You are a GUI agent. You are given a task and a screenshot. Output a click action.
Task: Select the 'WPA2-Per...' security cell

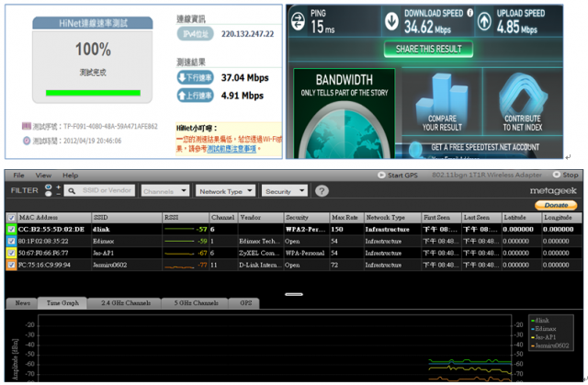pos(305,230)
